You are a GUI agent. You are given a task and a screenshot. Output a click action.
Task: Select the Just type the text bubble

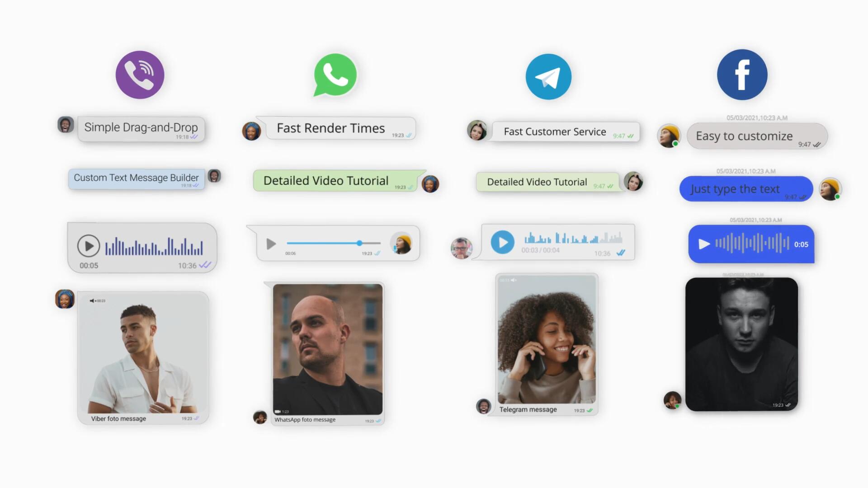(x=745, y=189)
